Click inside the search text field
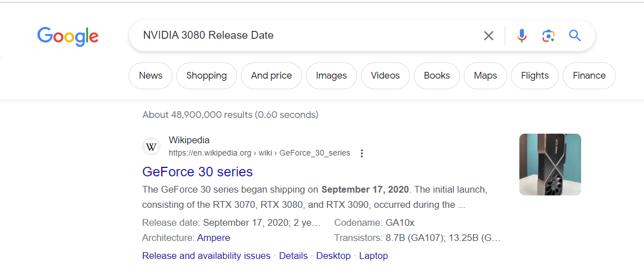 point(309,36)
